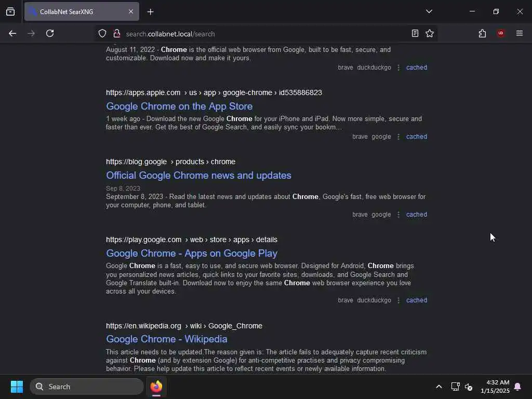
Task: Open cached link for App Store result
Action: click(417, 137)
